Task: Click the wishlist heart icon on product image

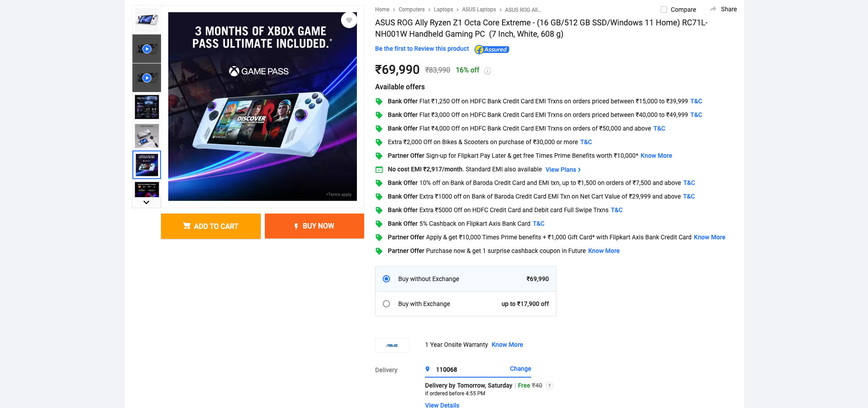Action: pos(349,20)
